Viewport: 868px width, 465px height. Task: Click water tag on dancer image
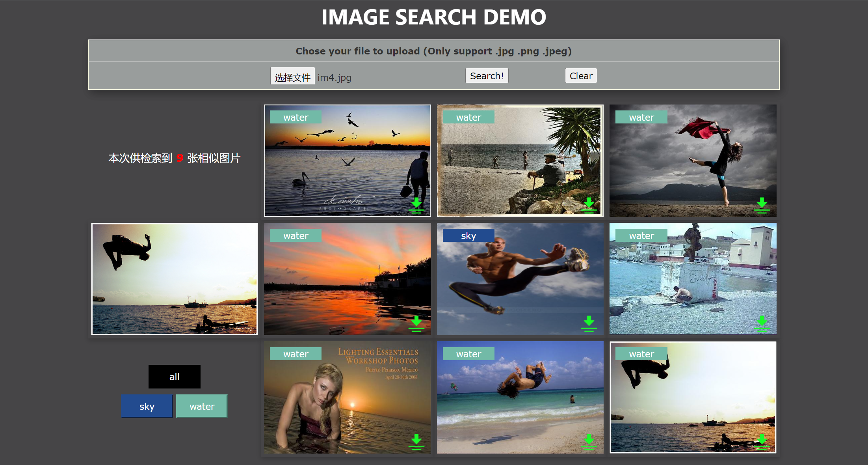[641, 117]
